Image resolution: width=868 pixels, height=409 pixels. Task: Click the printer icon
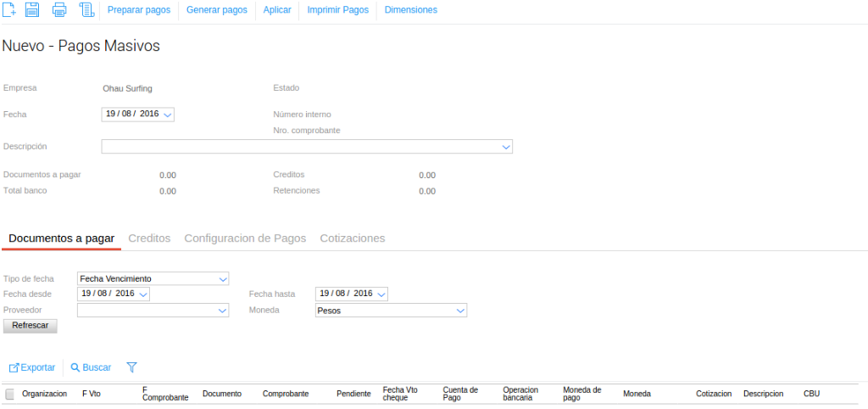click(x=59, y=9)
